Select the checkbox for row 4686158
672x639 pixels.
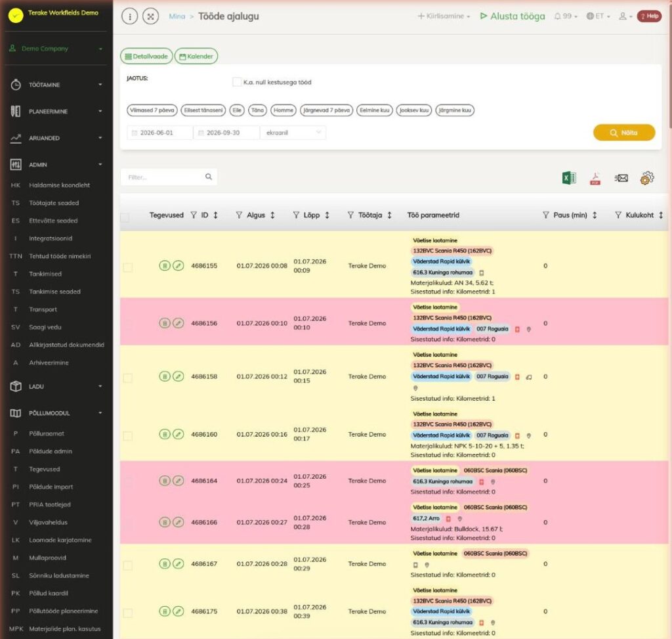(128, 378)
